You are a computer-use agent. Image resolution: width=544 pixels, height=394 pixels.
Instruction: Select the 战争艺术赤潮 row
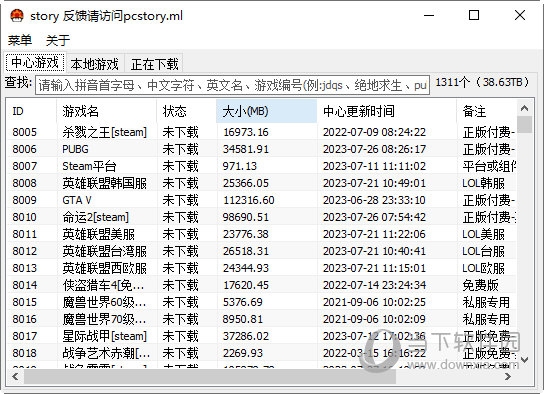tap(262, 353)
